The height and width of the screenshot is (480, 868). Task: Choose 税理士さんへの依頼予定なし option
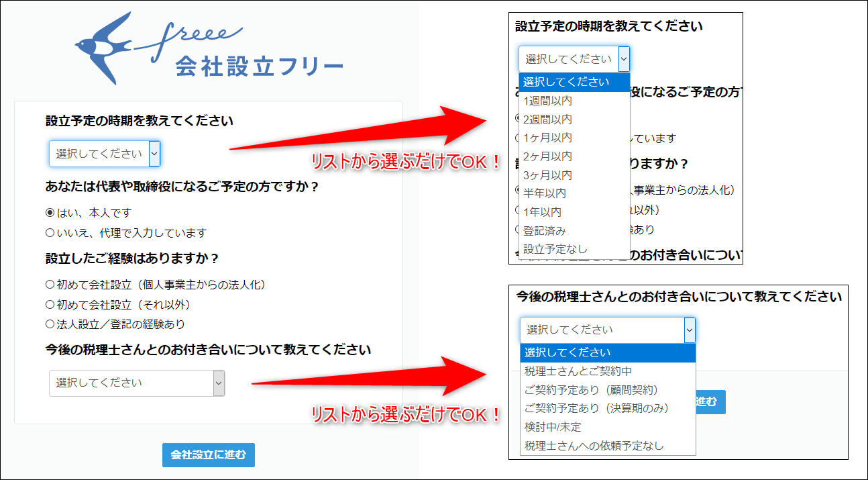click(x=594, y=446)
